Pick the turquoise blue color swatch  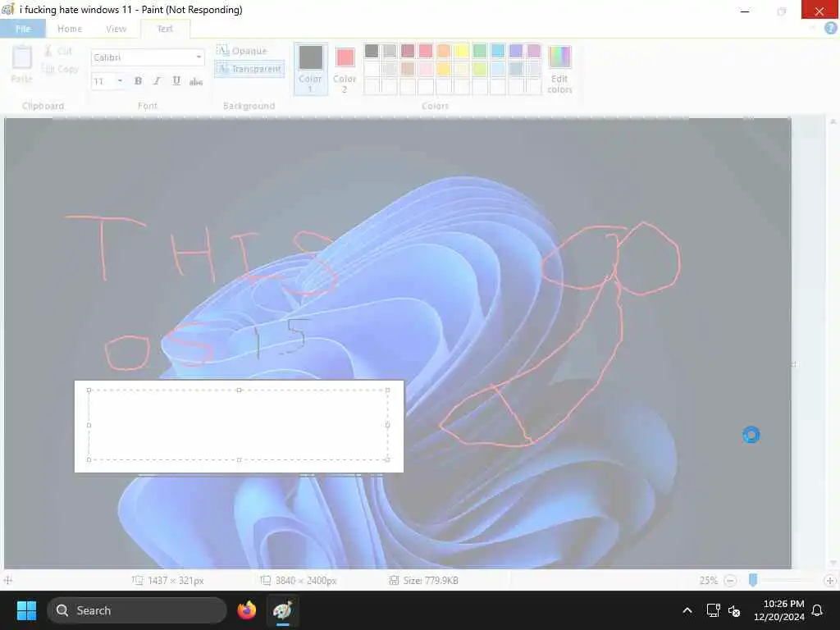(498, 50)
